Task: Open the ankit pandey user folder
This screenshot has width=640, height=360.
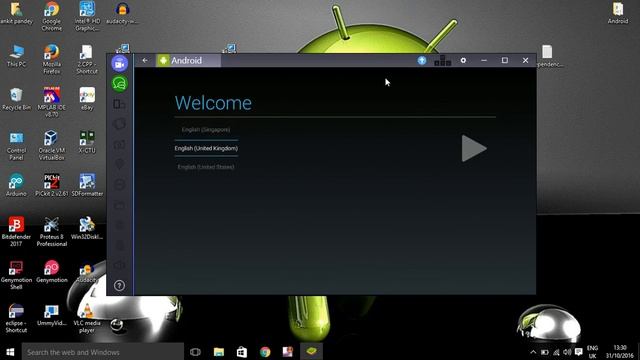Action: [x=16, y=13]
